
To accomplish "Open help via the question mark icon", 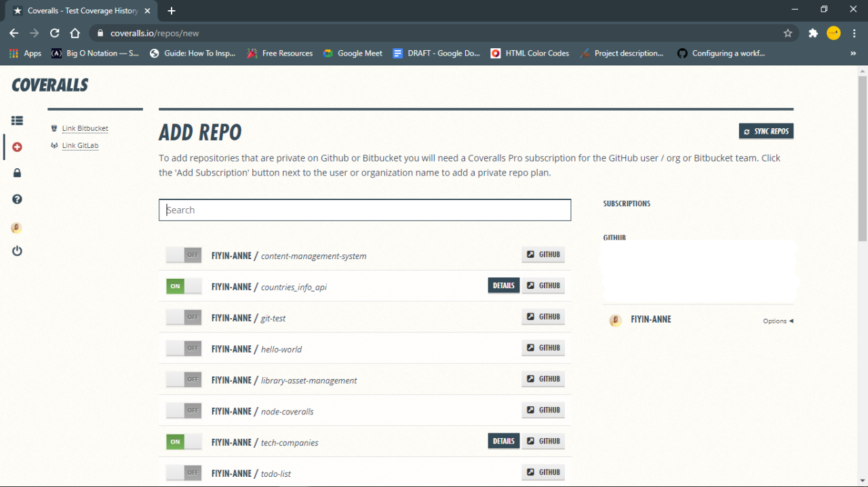I will coord(16,199).
